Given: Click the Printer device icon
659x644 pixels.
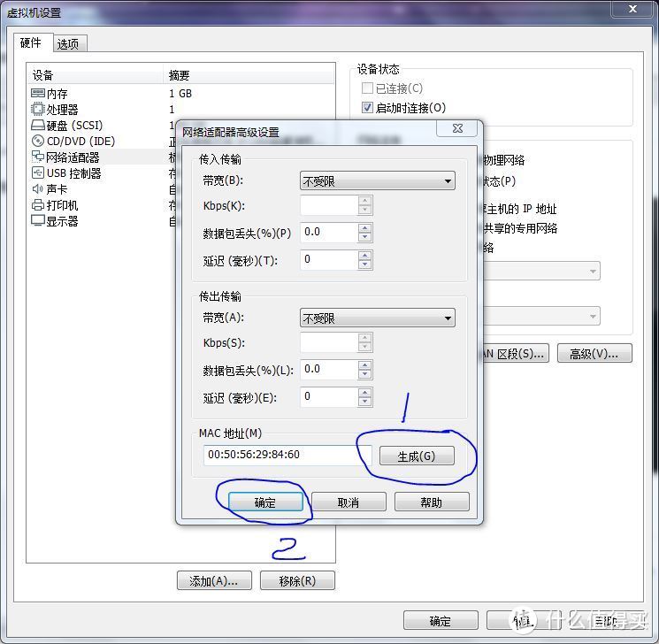Looking at the screenshot, I should coord(38,204).
